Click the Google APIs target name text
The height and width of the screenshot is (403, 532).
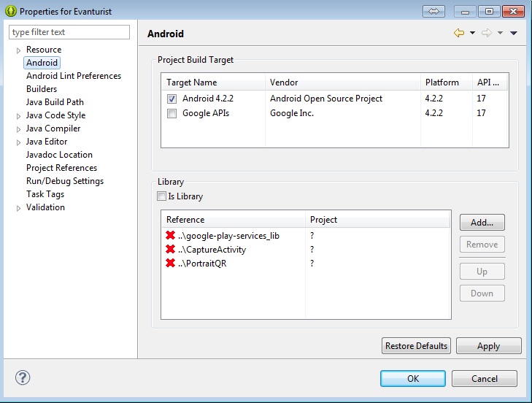[x=206, y=113]
